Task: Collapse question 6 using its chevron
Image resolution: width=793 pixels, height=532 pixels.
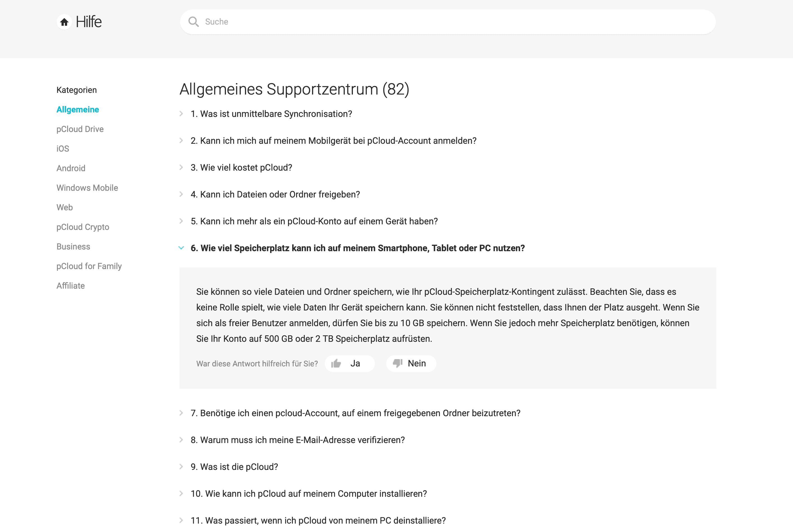Action: tap(181, 248)
